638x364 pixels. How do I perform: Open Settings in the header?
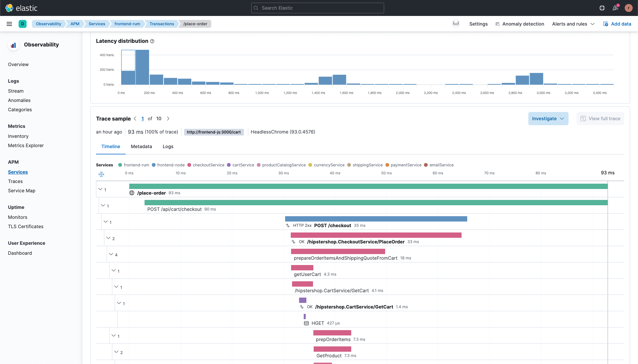478,24
